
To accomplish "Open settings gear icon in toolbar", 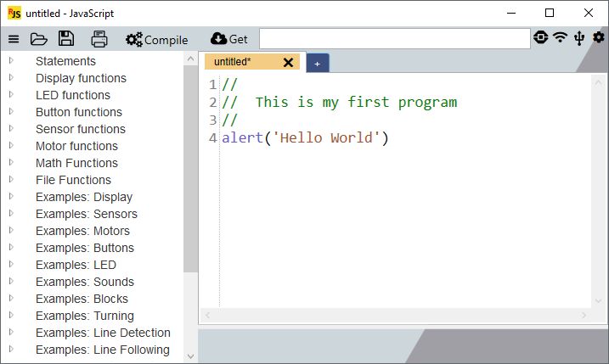I will point(599,37).
